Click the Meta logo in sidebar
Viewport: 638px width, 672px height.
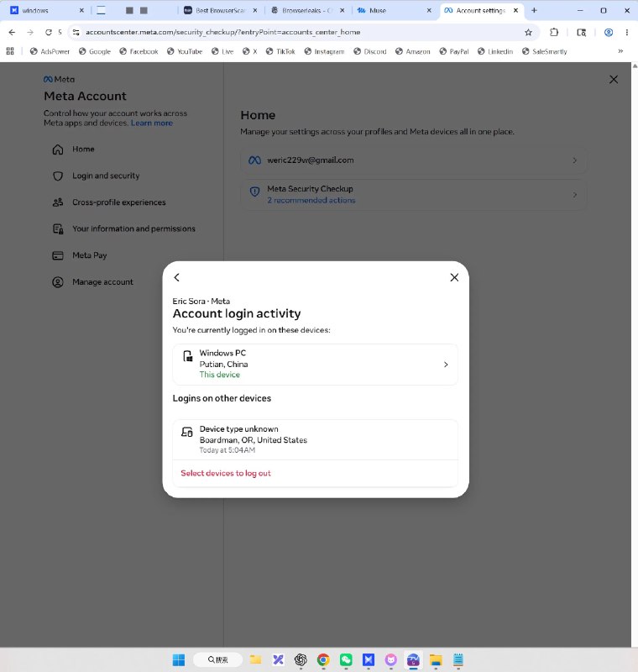[59, 79]
